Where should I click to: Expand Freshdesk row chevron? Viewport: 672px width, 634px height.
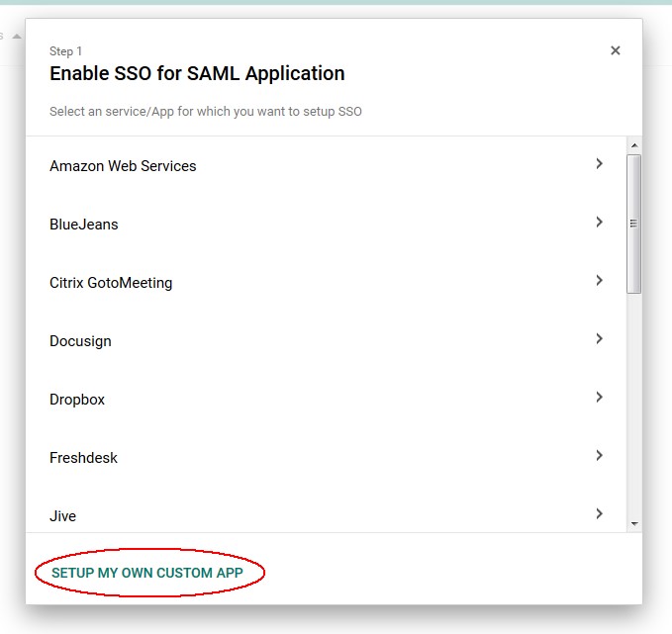[x=599, y=455]
